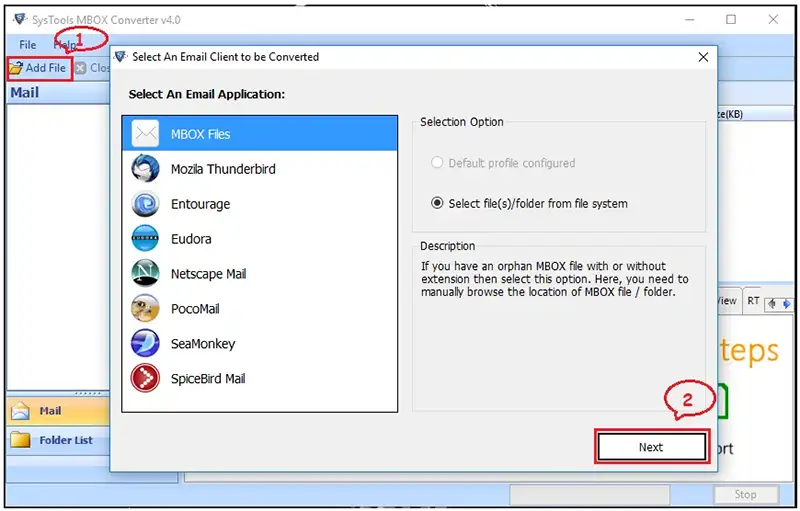
Task: Switch to the RT tab
Action: tap(753, 301)
